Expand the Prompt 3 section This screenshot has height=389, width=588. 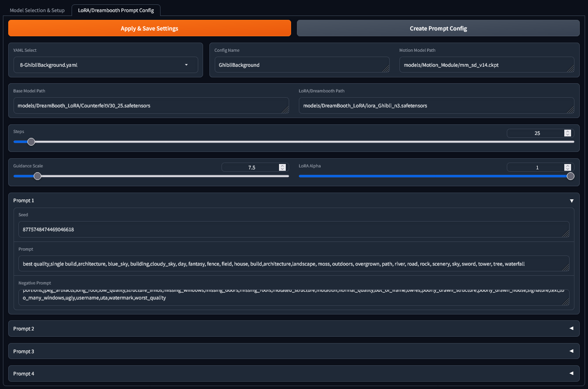[572, 351]
